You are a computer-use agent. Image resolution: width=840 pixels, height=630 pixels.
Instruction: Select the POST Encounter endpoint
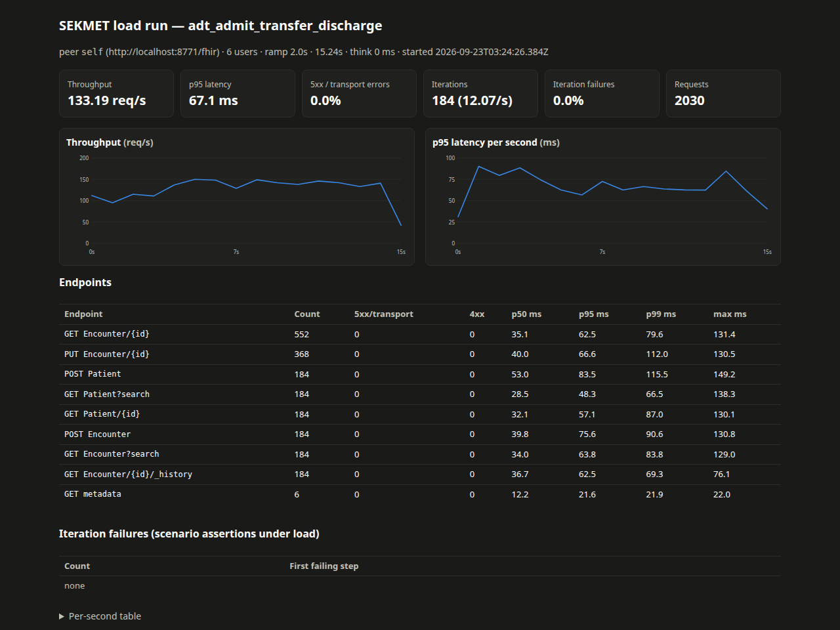coord(98,434)
